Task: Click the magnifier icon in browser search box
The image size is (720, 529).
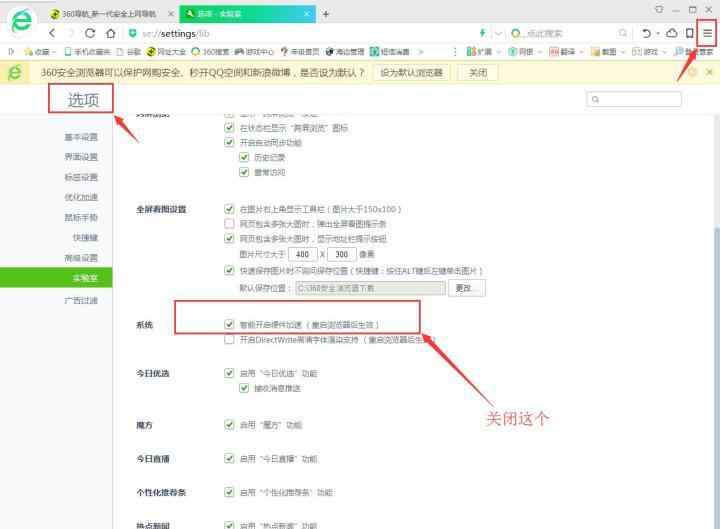Action: [623, 33]
